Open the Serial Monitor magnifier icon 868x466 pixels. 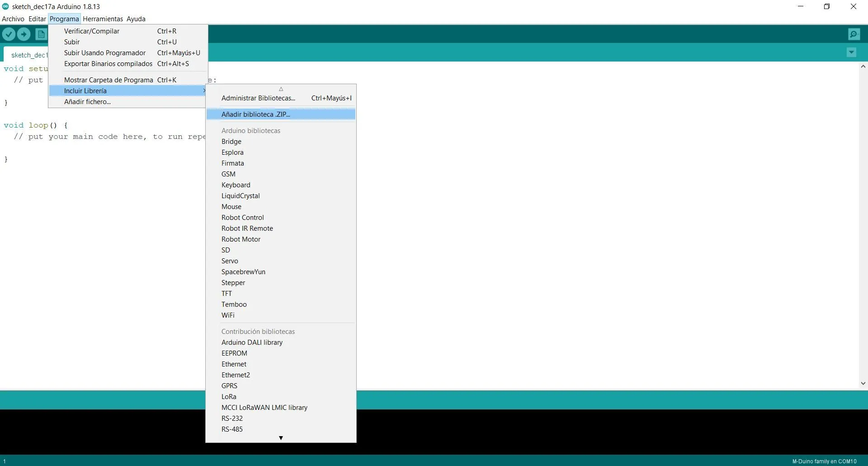(x=854, y=34)
